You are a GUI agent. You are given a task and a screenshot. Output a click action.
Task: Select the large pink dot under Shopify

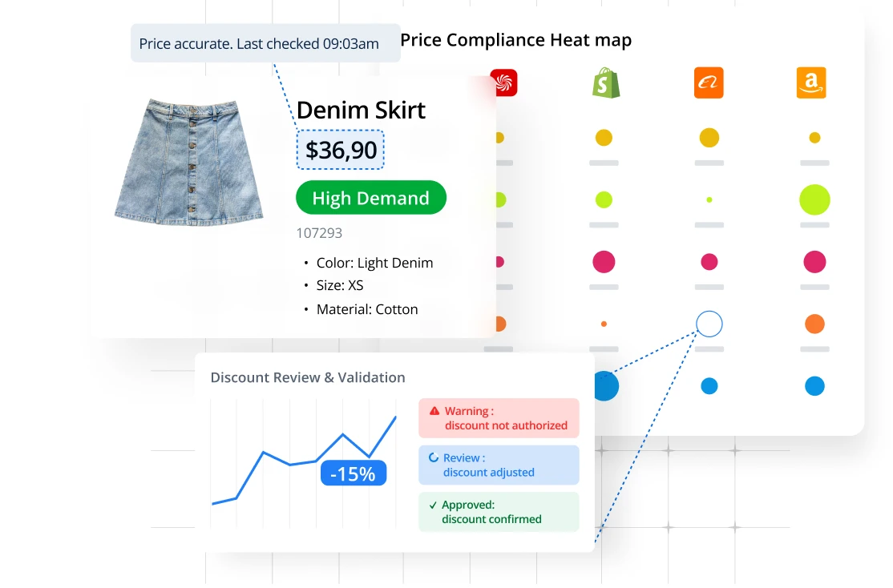(x=604, y=261)
